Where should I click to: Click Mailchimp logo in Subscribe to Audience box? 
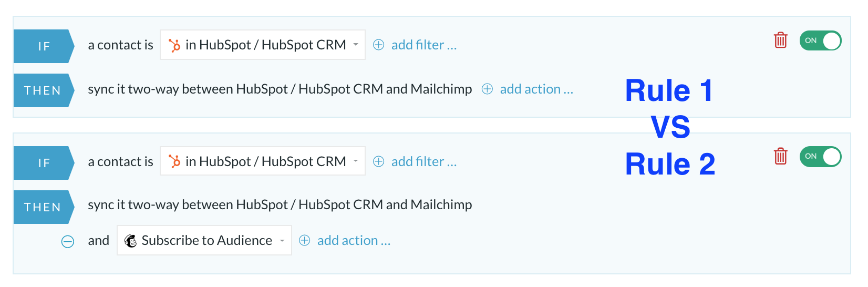point(130,241)
